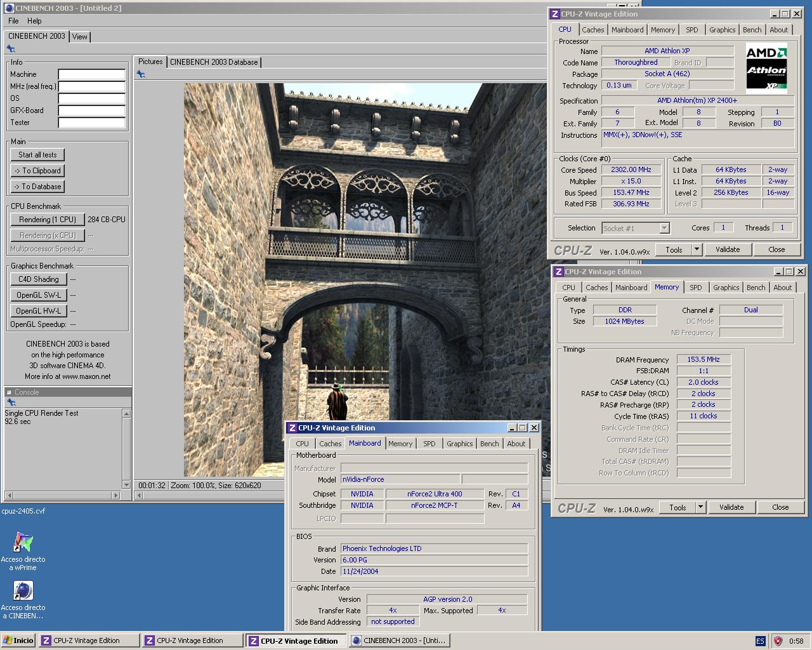Click the AMD Athlon XP logo
The image size is (812, 650).
coord(766,69)
